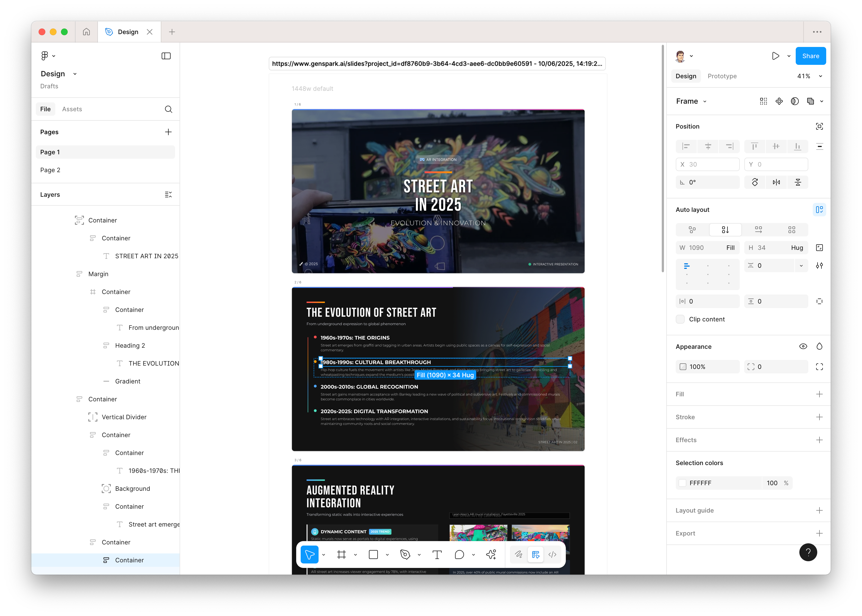Screen dimensions: 862x616
Task: Open new tab with plus button
Action: pos(172,32)
